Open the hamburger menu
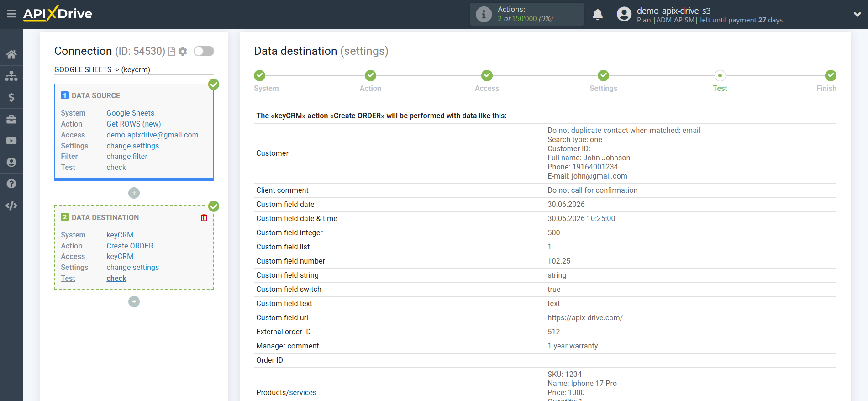 coord(11,14)
